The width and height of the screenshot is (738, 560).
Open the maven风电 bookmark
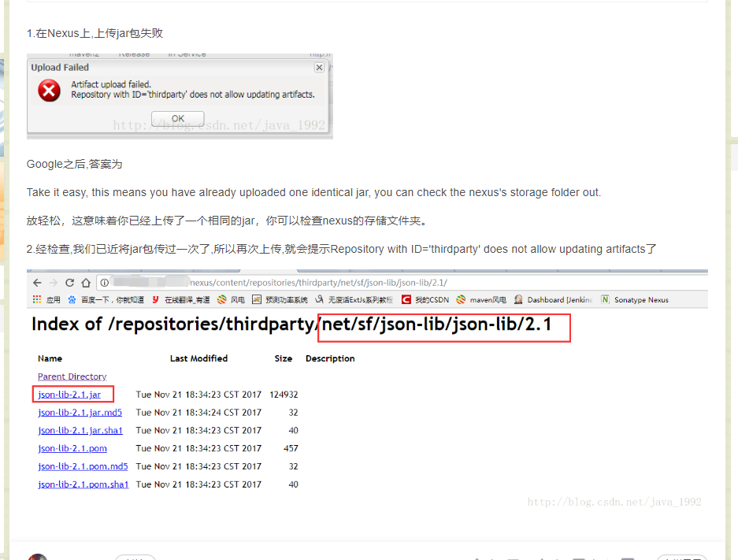[x=481, y=299]
